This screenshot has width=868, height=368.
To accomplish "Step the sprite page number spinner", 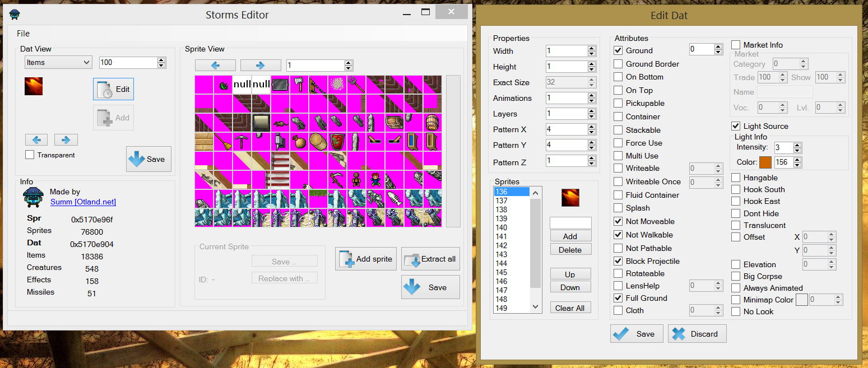I will pos(349,65).
